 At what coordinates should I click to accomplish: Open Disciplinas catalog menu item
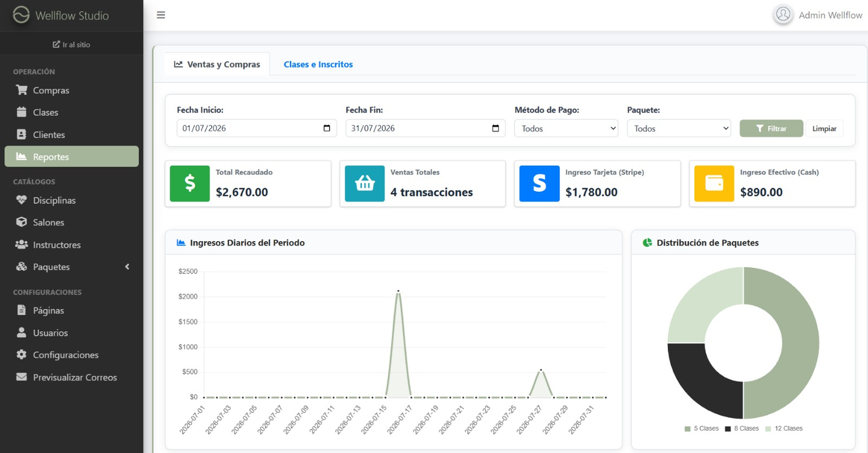(72, 200)
